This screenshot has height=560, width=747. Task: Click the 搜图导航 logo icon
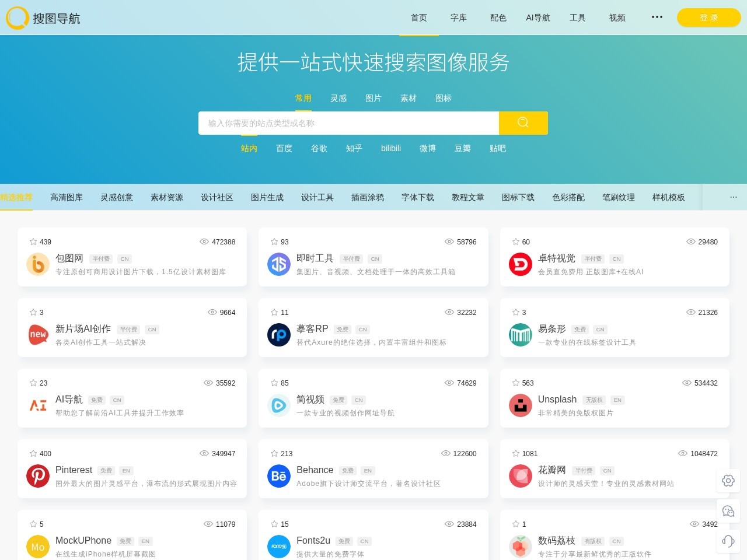click(18, 18)
